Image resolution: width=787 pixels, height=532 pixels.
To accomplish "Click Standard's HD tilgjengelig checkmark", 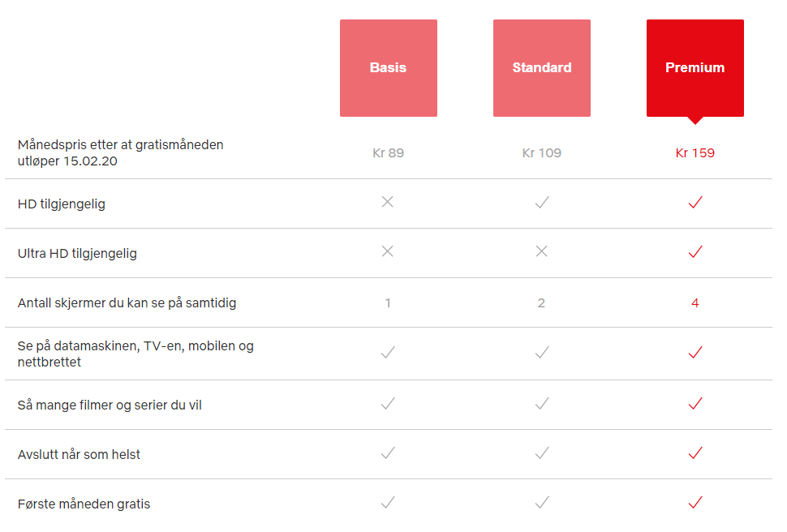I will [x=541, y=203].
